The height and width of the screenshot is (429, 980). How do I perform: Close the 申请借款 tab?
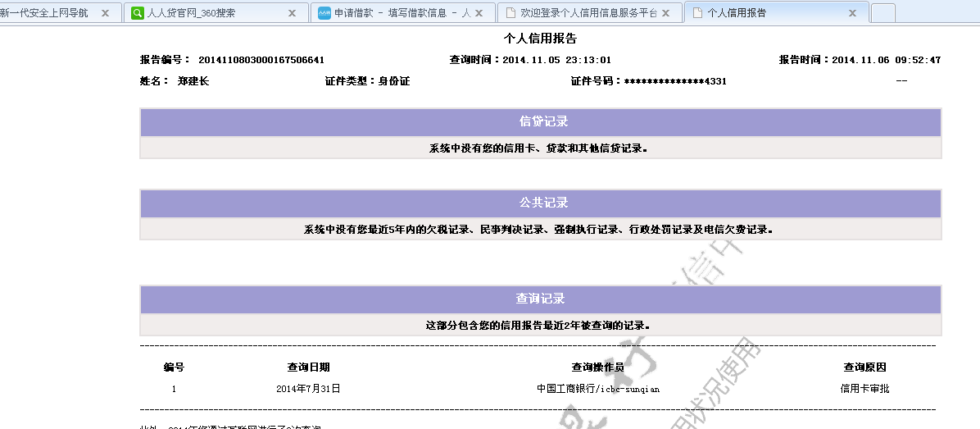(x=479, y=13)
